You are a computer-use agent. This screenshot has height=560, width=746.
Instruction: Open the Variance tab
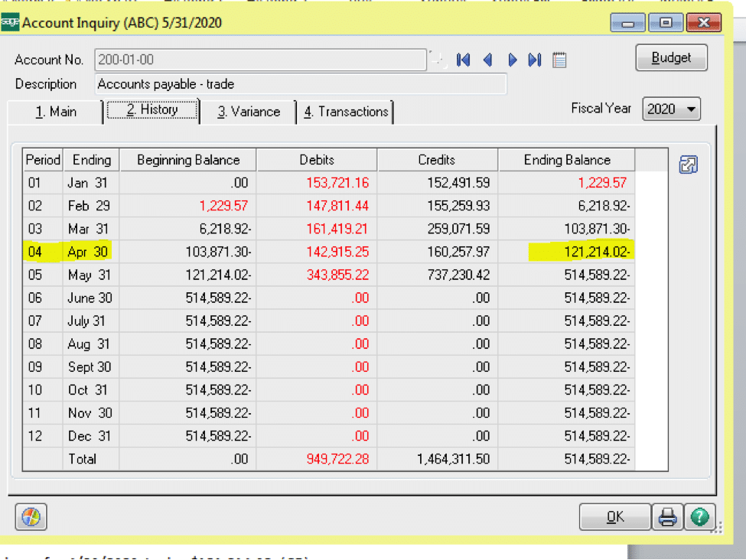pyautogui.click(x=248, y=112)
